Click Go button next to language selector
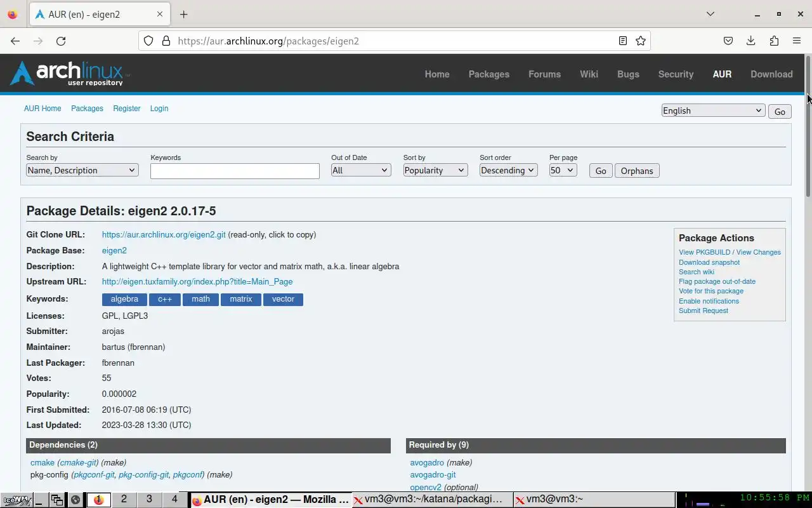 [780, 111]
